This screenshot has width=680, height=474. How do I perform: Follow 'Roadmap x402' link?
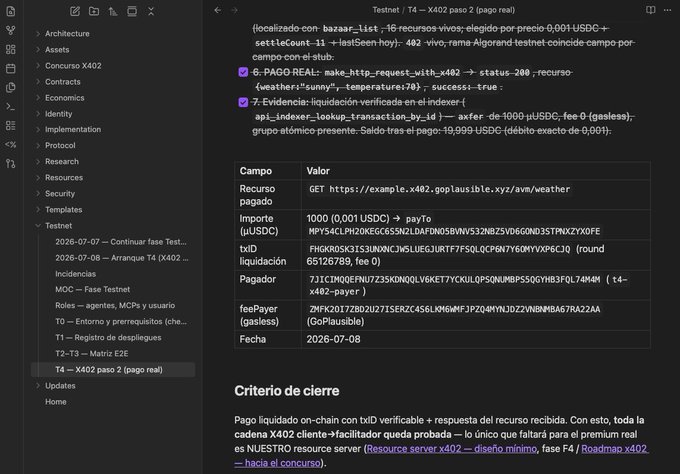click(615, 448)
